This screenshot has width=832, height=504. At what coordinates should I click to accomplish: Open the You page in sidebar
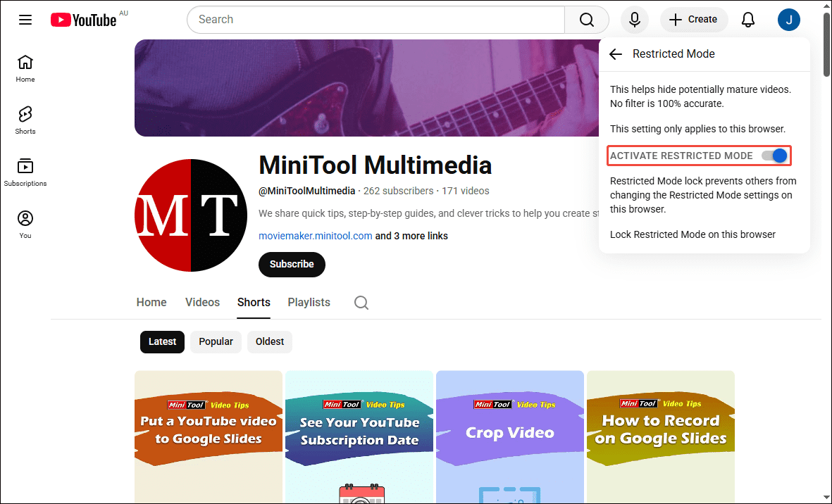25,224
